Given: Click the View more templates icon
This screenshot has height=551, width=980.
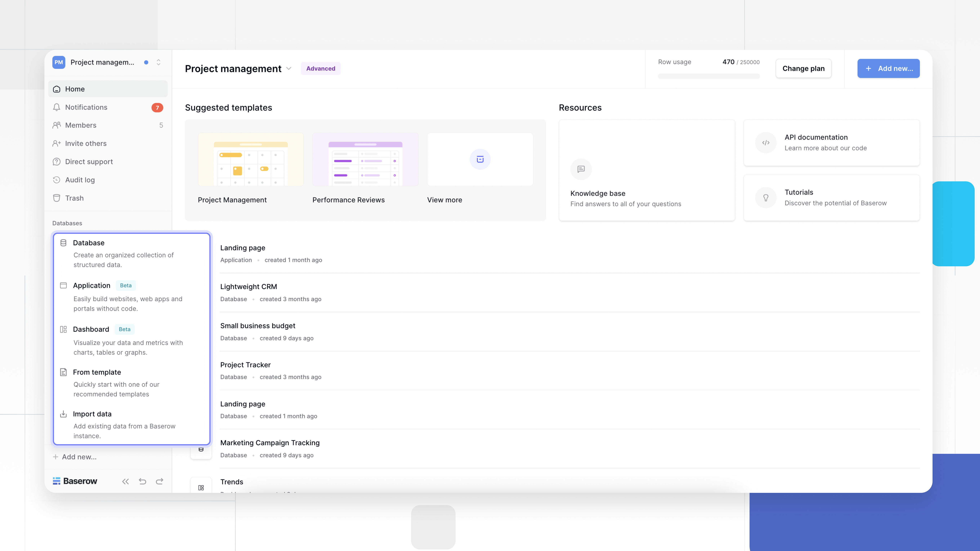Looking at the screenshot, I should pyautogui.click(x=480, y=159).
